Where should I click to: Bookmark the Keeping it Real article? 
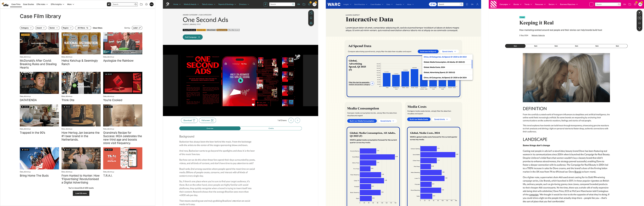click(639, 23)
